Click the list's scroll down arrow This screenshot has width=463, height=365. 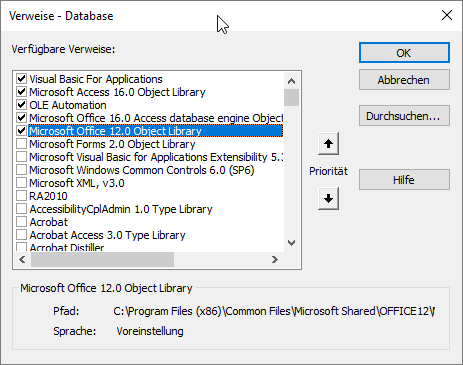tap(292, 243)
